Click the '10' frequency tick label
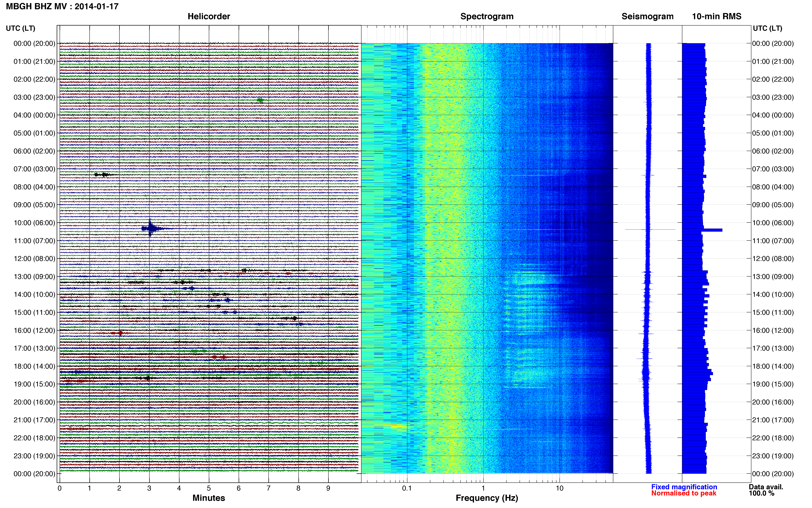Screen dimensions: 812x508 point(559,488)
